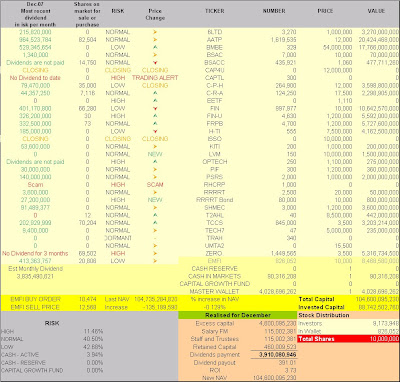Click the orange price arrow in PIF row

(155, 169)
